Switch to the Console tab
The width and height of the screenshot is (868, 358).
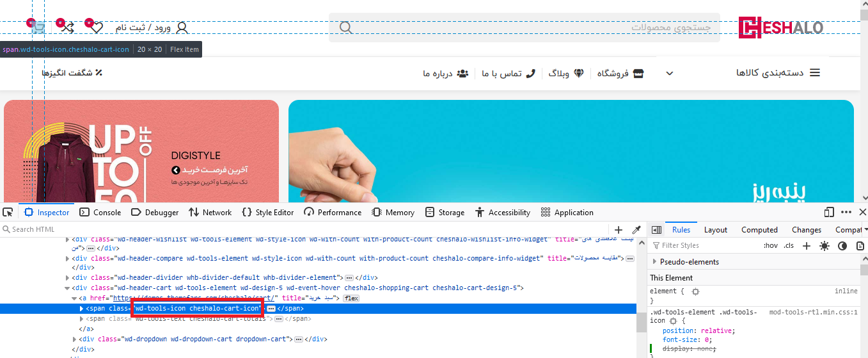[100, 213]
